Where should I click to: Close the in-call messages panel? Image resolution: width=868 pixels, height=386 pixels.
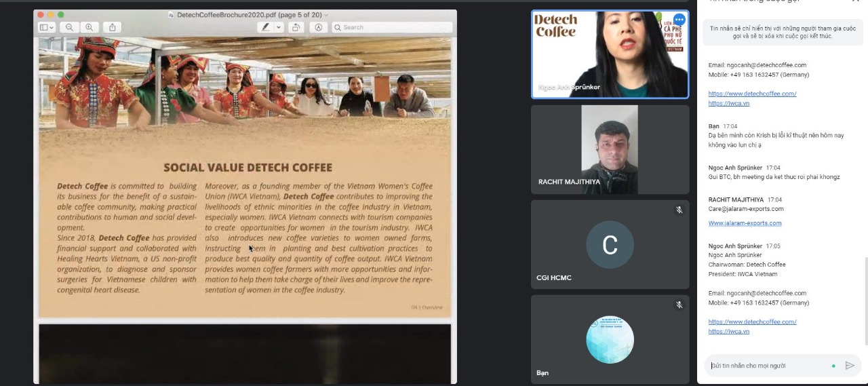tap(855, 1)
